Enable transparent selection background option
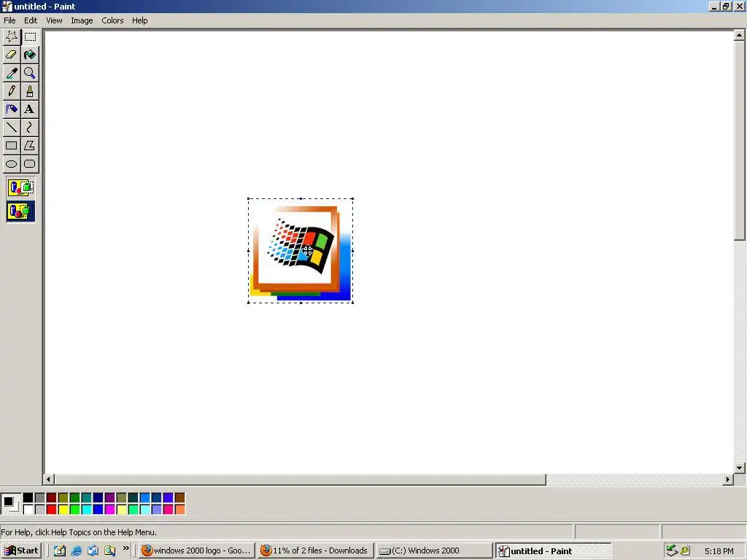 [x=20, y=211]
